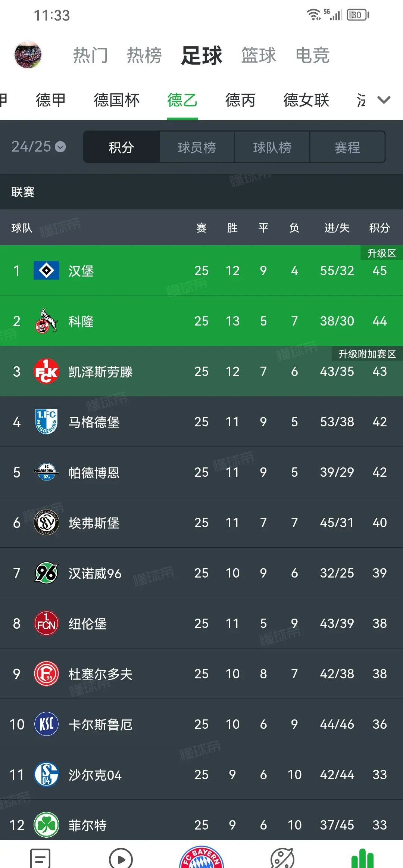Screen dimensions: 403x868
Task: Click the Köln (科隆) team logo
Action: click(x=46, y=321)
